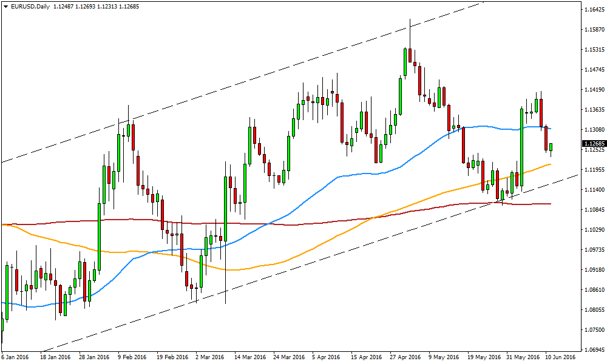Viewport: 607px width, 364px height.
Task: Click the 28 Jan 2016 date label
Action: 95,357
